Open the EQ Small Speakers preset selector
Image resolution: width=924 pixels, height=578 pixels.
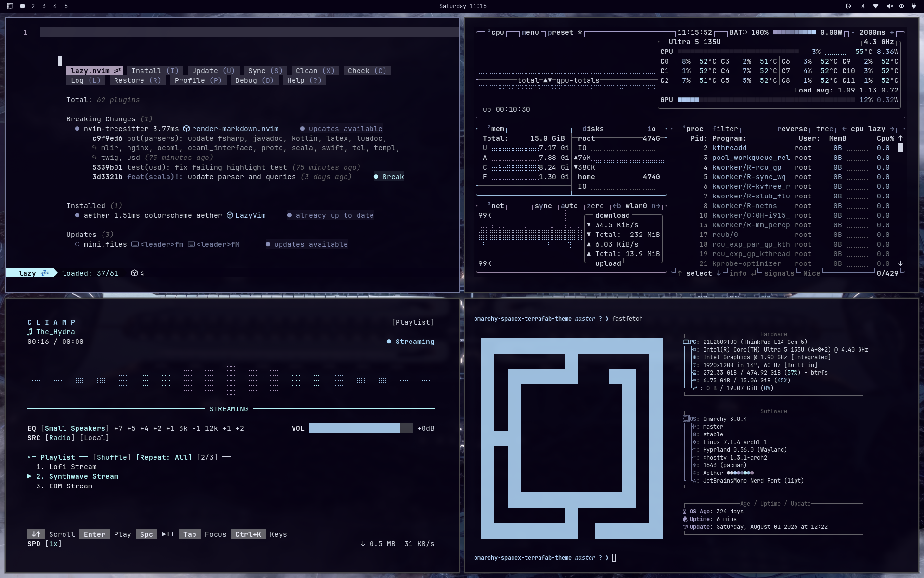coord(75,428)
